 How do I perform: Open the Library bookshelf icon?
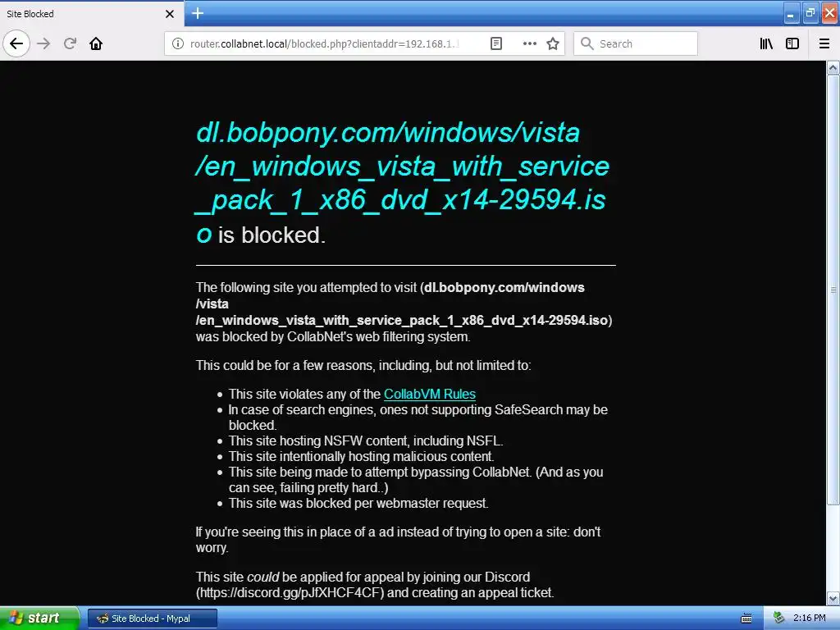(766, 43)
